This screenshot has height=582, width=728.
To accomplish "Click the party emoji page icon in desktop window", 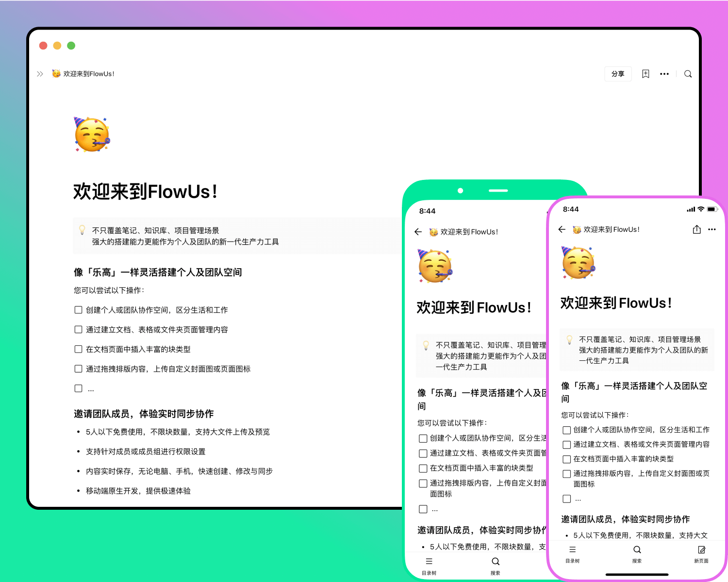I will click(x=92, y=134).
